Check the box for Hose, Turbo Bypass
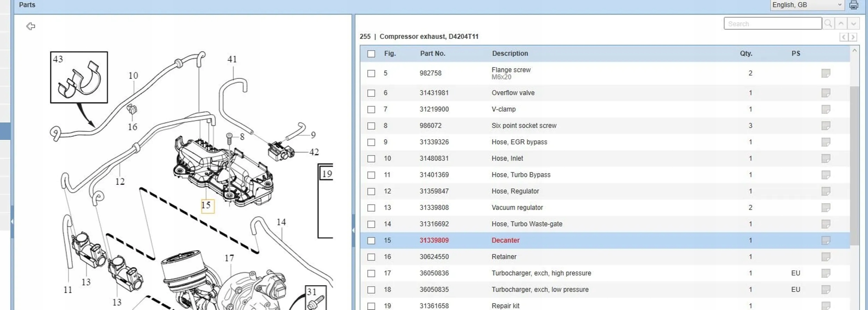 [371, 175]
